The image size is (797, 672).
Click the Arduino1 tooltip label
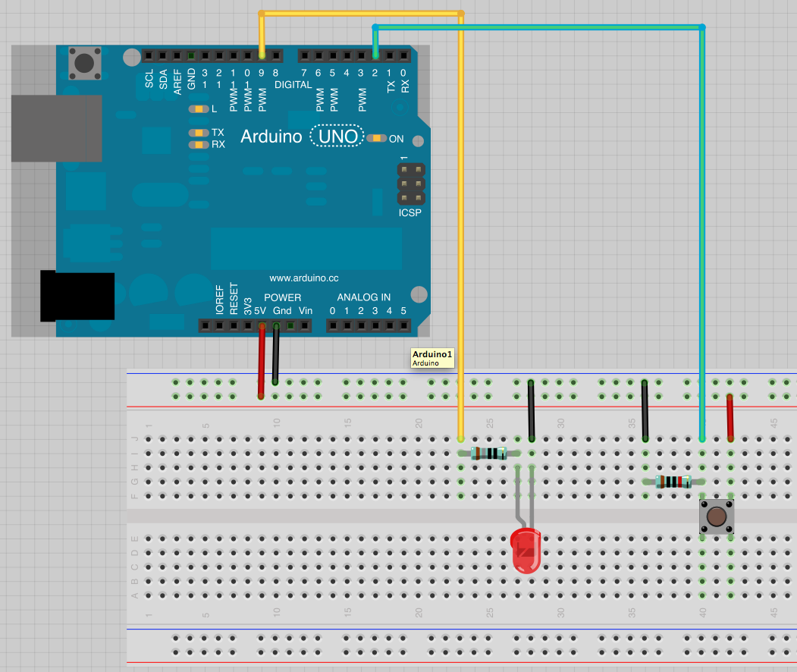coord(431,357)
